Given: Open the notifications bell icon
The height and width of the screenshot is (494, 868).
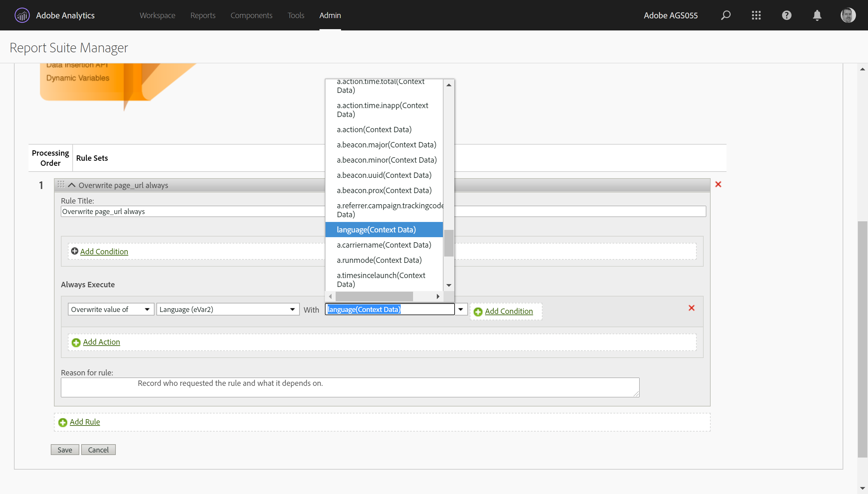Looking at the screenshot, I should tap(817, 15).
